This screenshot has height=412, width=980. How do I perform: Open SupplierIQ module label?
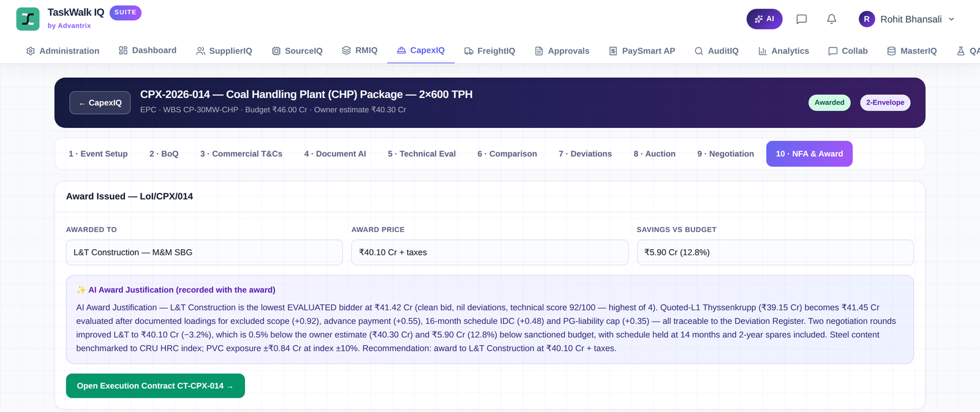click(x=231, y=51)
